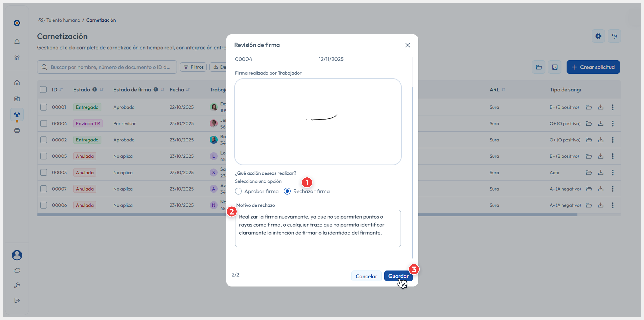Open the Carnetización breadcrumb item
The height and width of the screenshot is (320, 644).
(101, 20)
